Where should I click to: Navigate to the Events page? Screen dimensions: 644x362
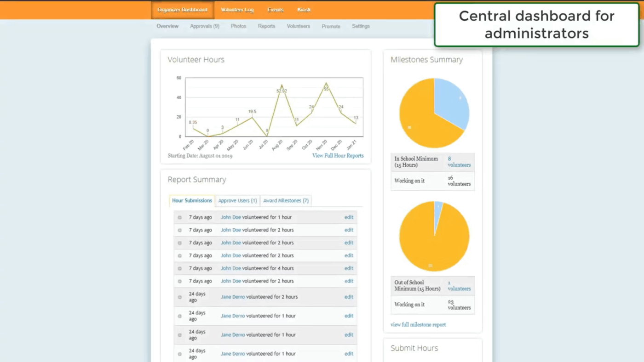[x=275, y=10]
